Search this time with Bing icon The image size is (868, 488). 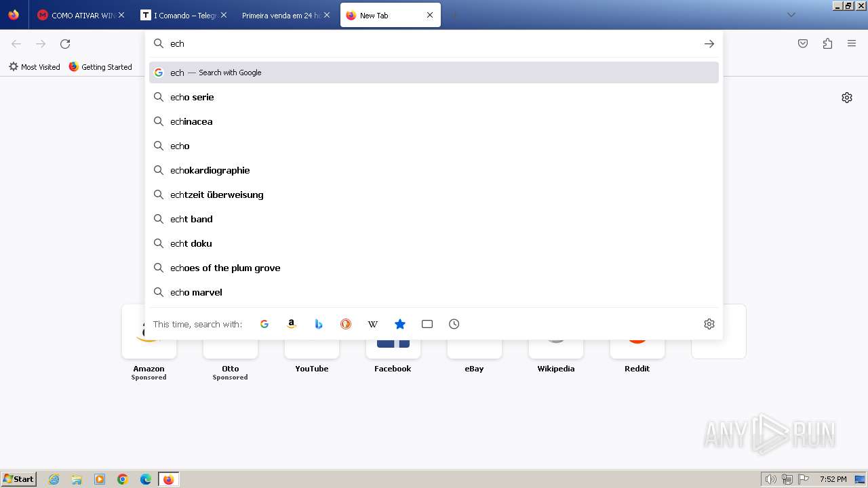(319, 324)
